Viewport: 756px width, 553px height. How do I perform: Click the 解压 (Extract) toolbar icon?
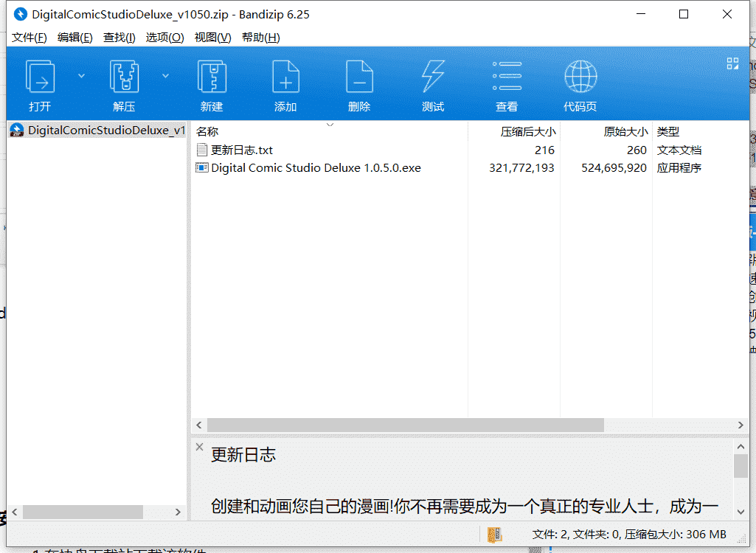click(124, 85)
